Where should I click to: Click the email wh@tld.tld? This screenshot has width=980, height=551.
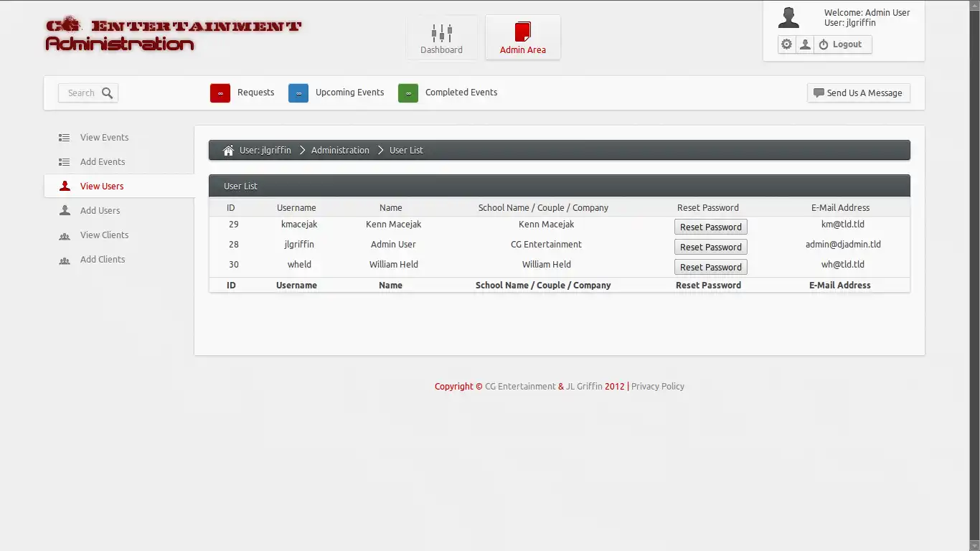pyautogui.click(x=843, y=265)
